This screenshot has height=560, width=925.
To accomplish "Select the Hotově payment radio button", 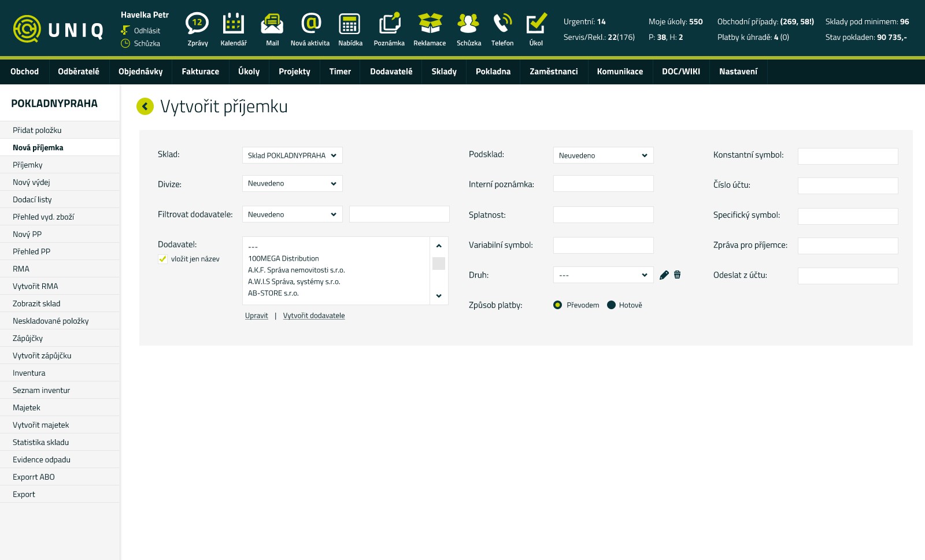I will 612,305.
